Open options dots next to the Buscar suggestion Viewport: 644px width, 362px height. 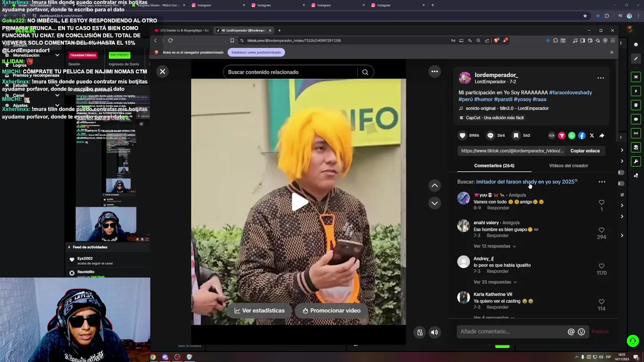click(602, 182)
